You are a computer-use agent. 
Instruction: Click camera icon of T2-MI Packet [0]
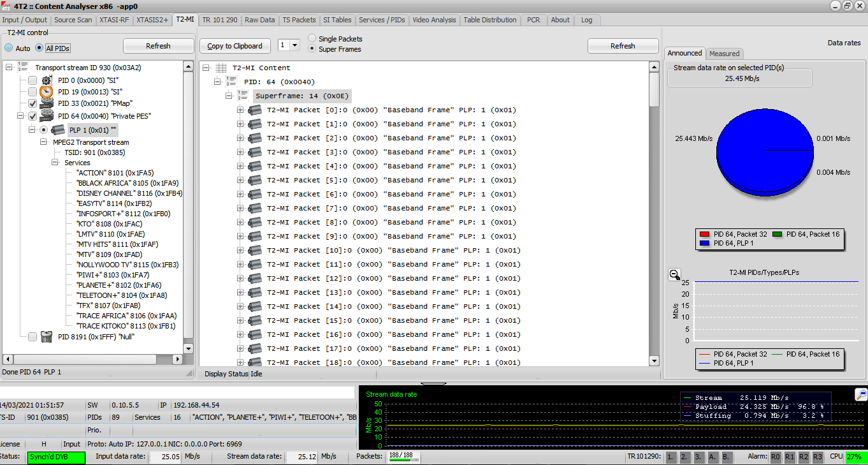[255, 110]
